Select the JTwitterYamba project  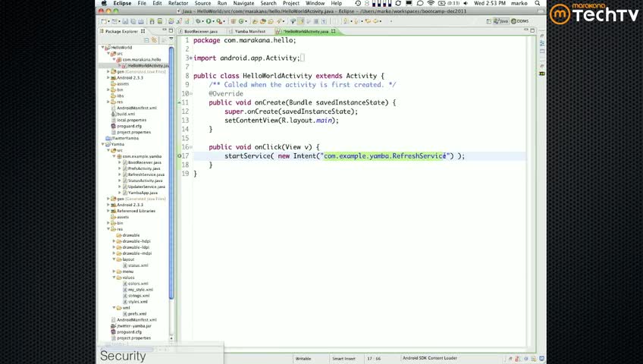click(x=122, y=138)
